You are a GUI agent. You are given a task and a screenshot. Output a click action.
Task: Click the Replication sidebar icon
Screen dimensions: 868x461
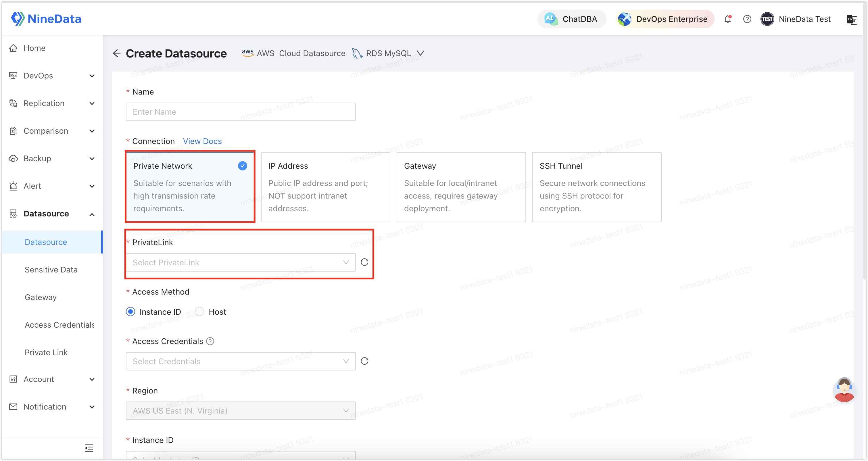click(x=13, y=103)
